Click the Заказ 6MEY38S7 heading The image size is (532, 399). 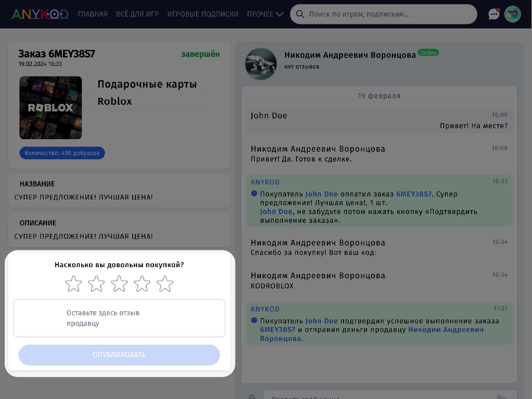pos(56,54)
